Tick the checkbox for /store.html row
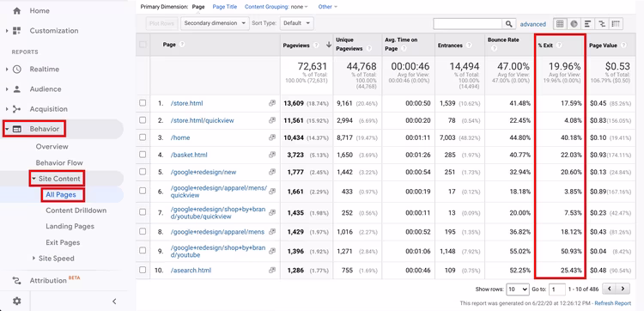Image resolution: width=644 pixels, height=311 pixels. point(143,103)
